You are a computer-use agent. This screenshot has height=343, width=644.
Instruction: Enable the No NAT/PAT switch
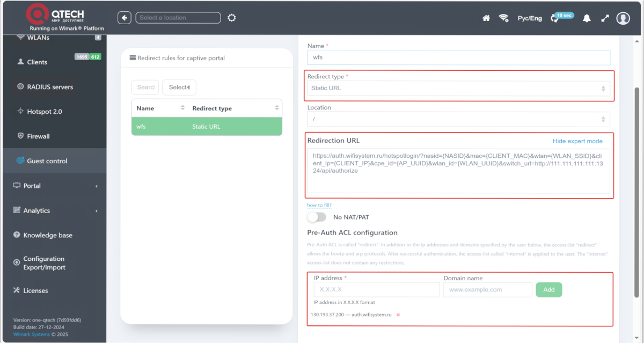317,217
